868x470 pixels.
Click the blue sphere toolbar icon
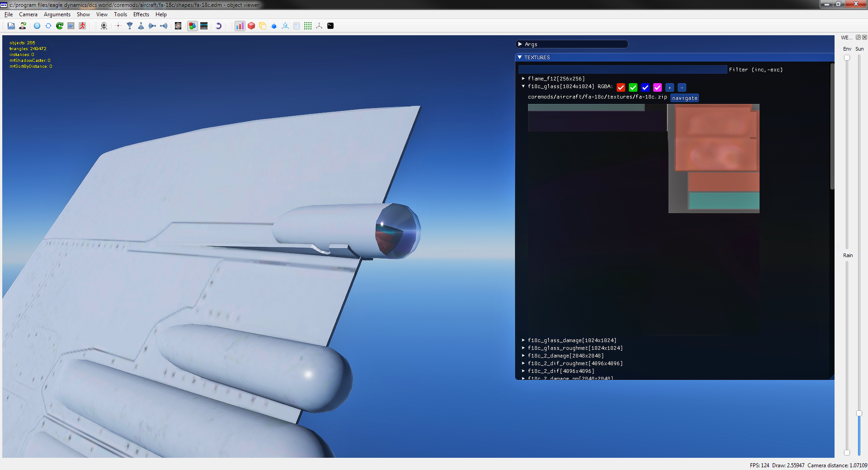pyautogui.click(x=37, y=26)
